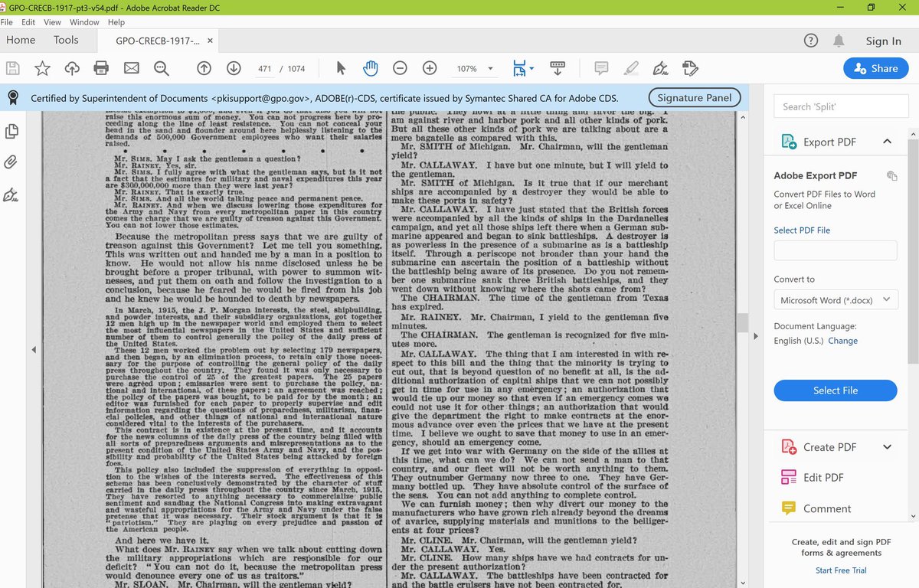Collapse the Export PDF panel section
The image size is (919, 588).
888,141
